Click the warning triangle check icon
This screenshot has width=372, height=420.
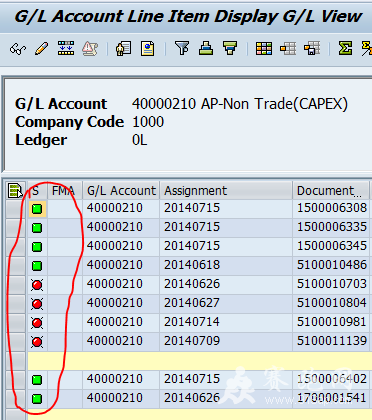(90, 49)
